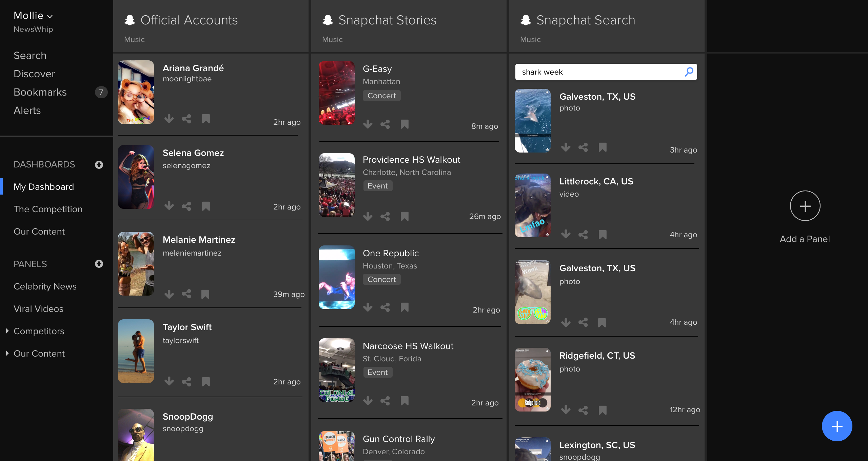Bookmark the One Republic story
The width and height of the screenshot is (868, 461).
click(x=405, y=307)
